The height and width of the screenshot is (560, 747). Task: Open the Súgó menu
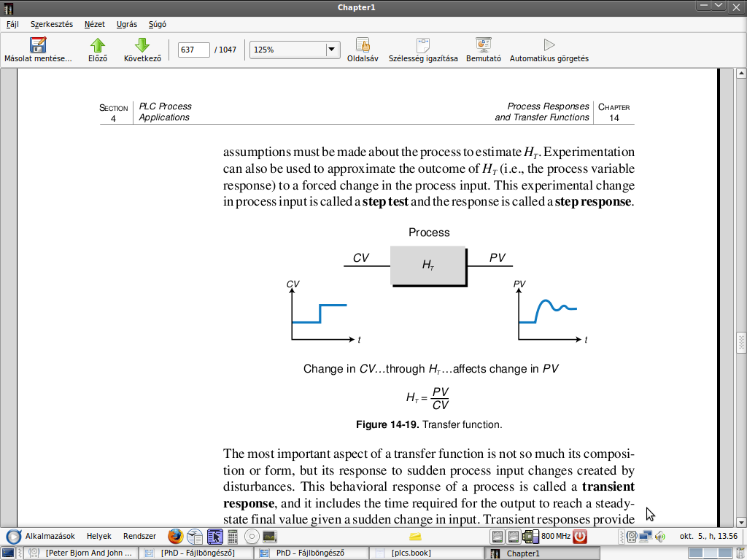pos(158,24)
